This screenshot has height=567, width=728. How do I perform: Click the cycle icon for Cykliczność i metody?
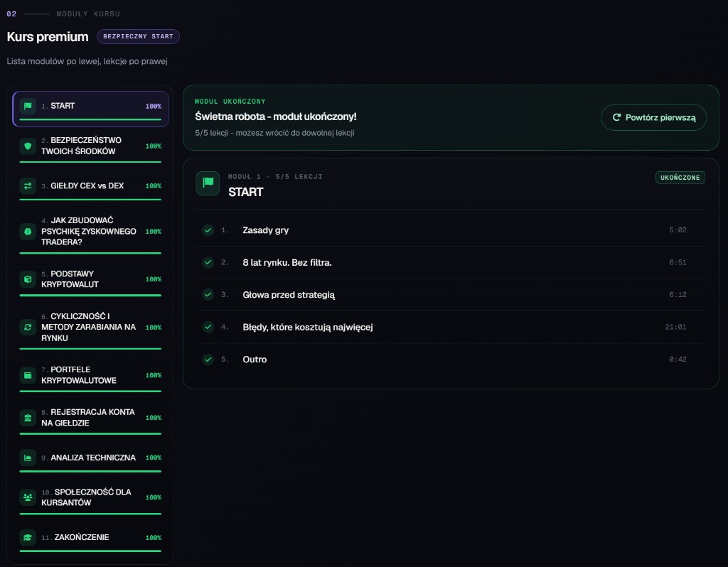pos(28,327)
